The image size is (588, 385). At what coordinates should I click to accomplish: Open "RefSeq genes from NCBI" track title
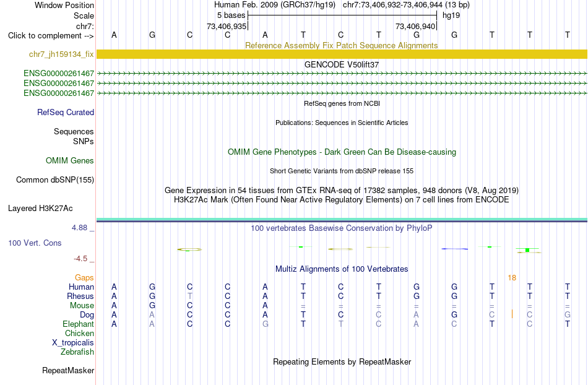[342, 103]
